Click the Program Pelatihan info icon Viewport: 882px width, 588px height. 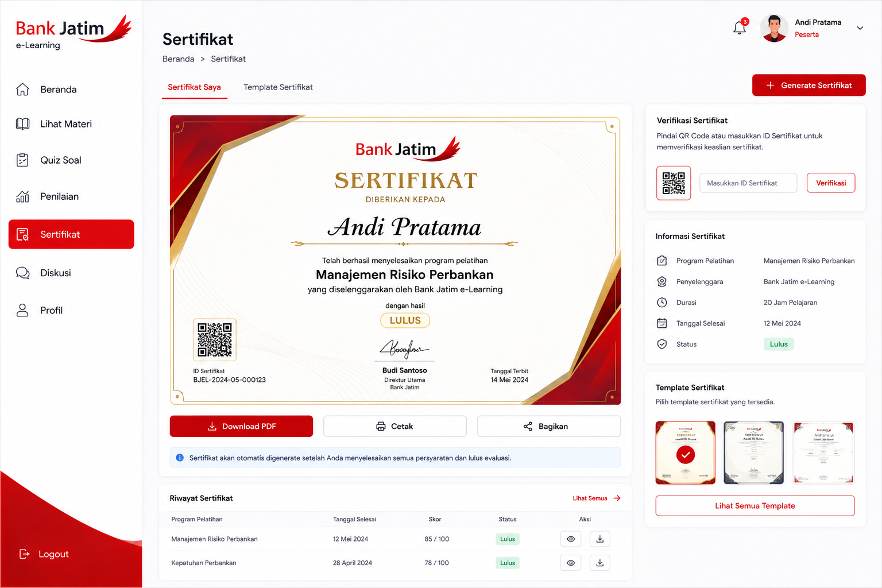click(662, 261)
